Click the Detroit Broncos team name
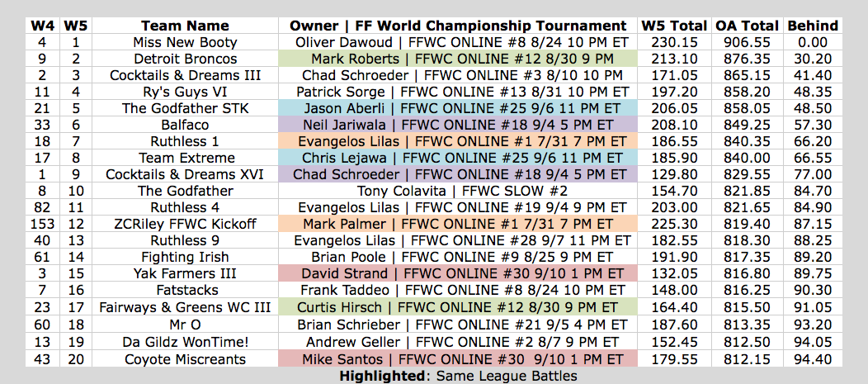This screenshot has width=868, height=384. 185,59
